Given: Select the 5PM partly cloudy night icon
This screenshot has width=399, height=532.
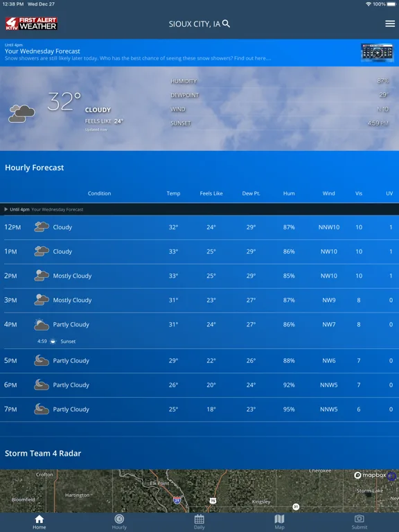Looking at the screenshot, I should pyautogui.click(x=42, y=360).
